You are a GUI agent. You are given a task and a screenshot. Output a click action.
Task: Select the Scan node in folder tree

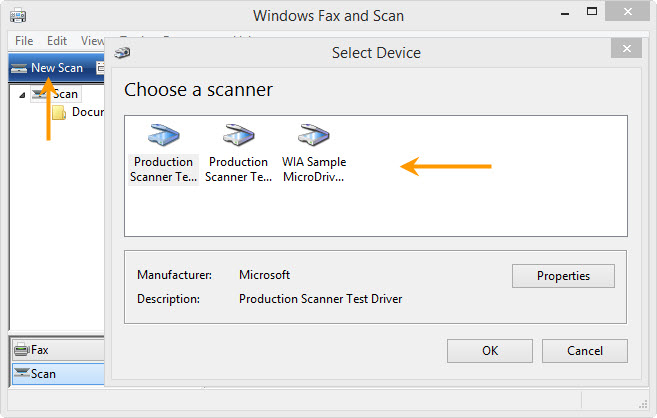coord(64,94)
